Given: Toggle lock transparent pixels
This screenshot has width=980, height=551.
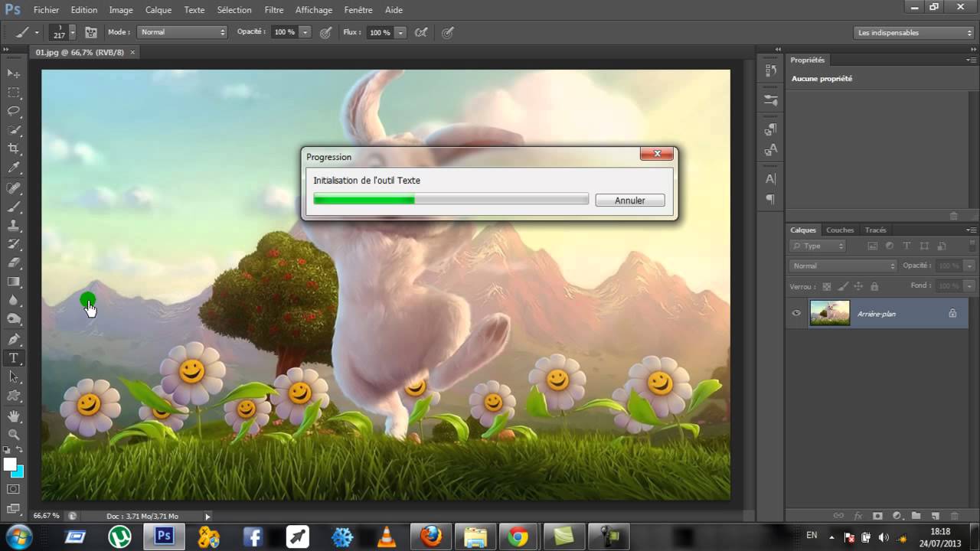Looking at the screenshot, I should (x=826, y=286).
